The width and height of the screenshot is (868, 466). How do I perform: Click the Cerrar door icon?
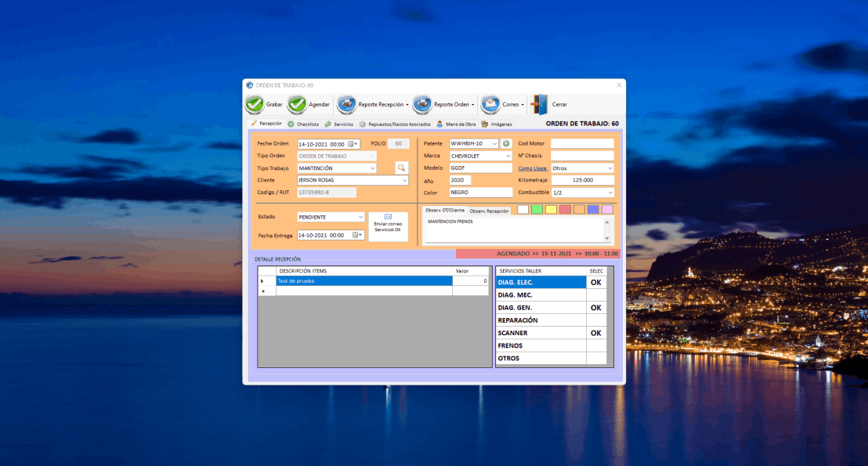[540, 104]
